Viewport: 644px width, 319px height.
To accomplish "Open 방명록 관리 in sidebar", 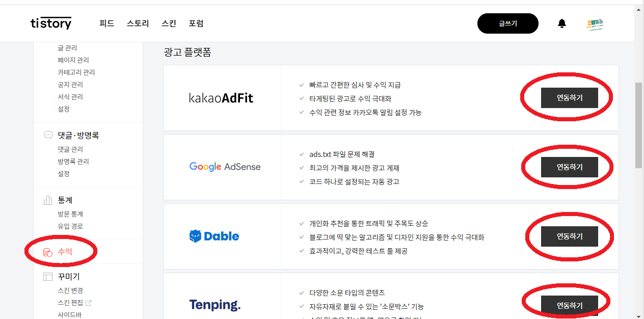I will [73, 162].
